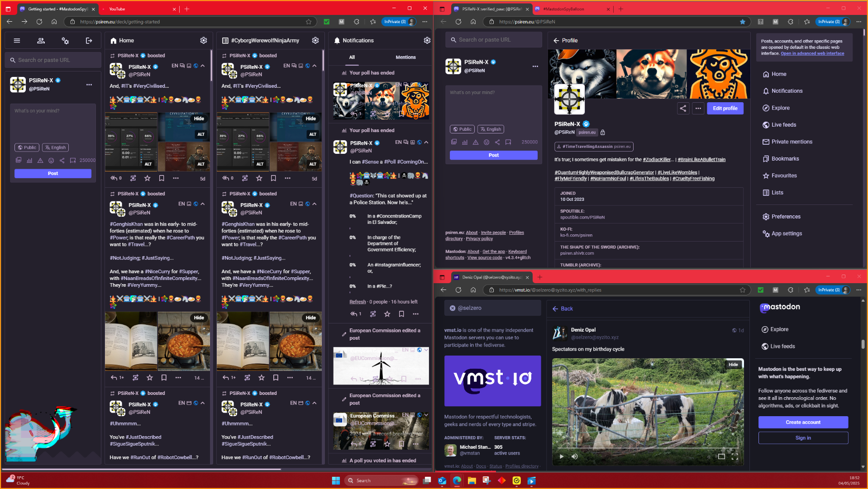
Task: Collapse the GenghisKhan post in Home column
Action: click(203, 204)
